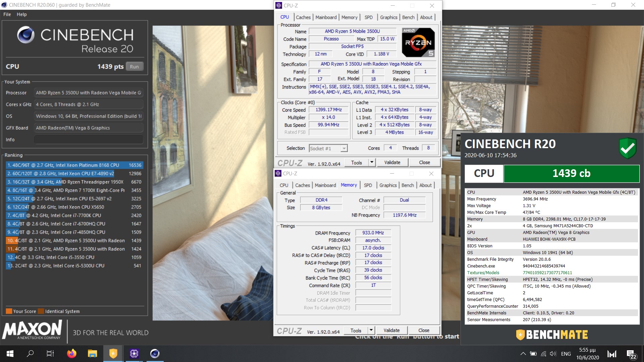Open Bench tab in lower CPU-Z
Screen dimensions: 644x362
point(408,185)
